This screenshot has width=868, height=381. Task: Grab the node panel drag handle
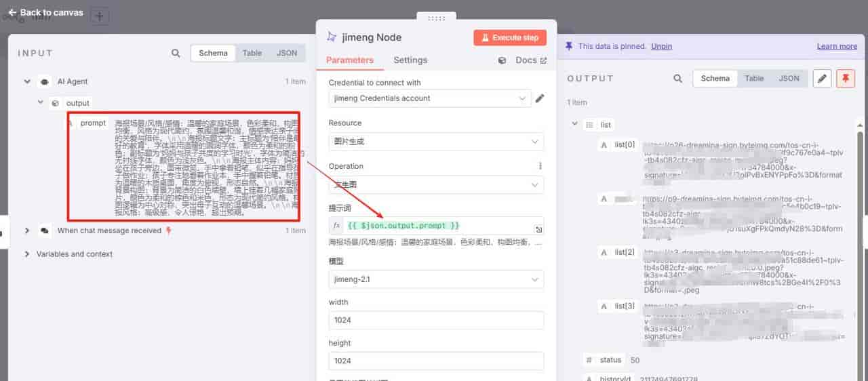437,18
